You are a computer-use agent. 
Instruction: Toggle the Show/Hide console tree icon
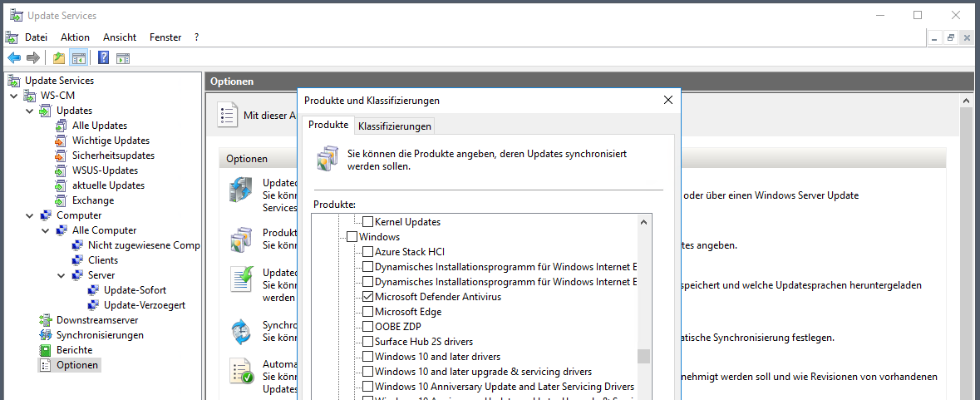point(78,58)
